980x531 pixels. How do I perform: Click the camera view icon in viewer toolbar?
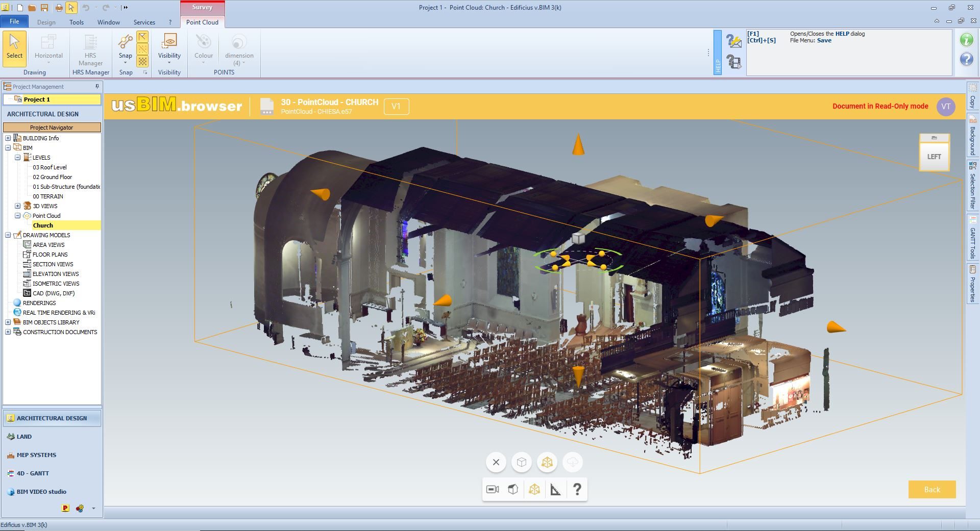(x=493, y=490)
